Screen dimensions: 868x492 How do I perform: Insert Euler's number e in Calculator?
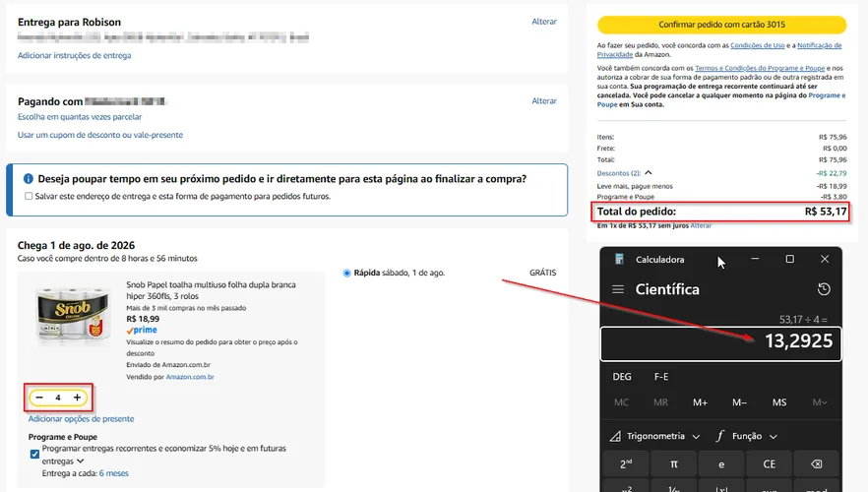point(721,464)
